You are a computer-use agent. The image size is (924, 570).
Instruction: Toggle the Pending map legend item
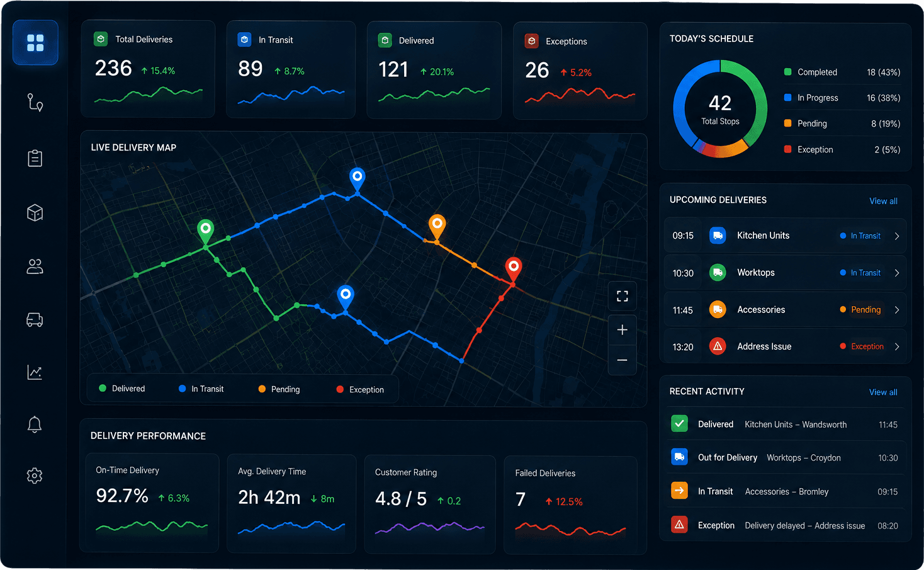click(279, 389)
